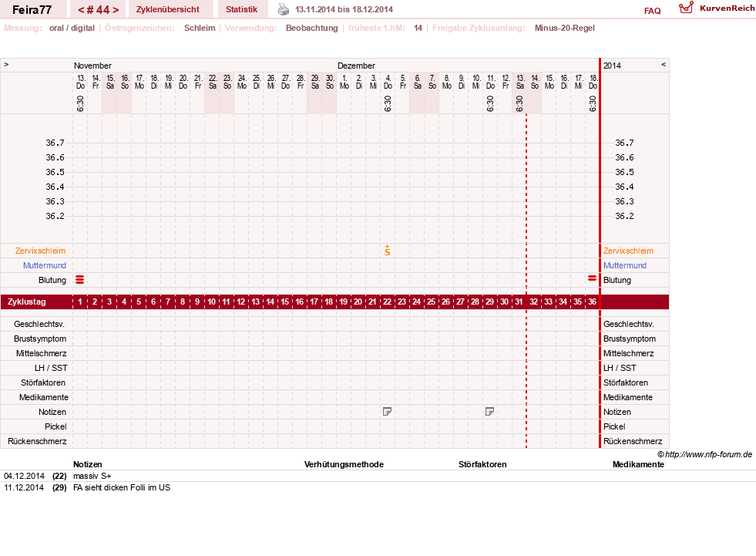This screenshot has width=756, height=556.
Task: Click the Feira77 user name
Action: point(32,10)
